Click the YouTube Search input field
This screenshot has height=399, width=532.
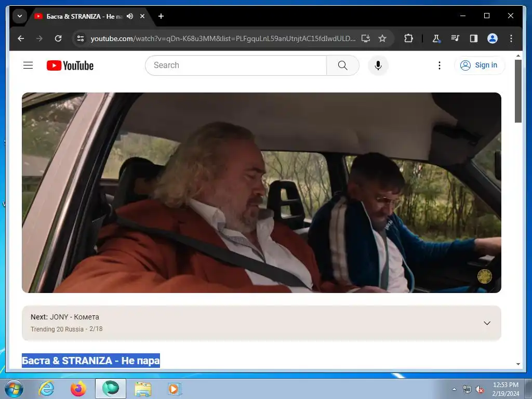(x=236, y=65)
